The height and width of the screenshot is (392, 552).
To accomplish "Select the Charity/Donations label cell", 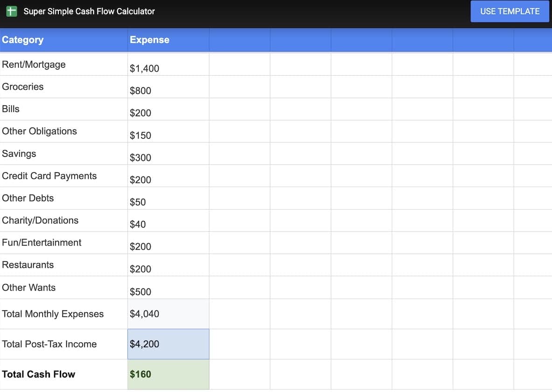I will click(64, 220).
